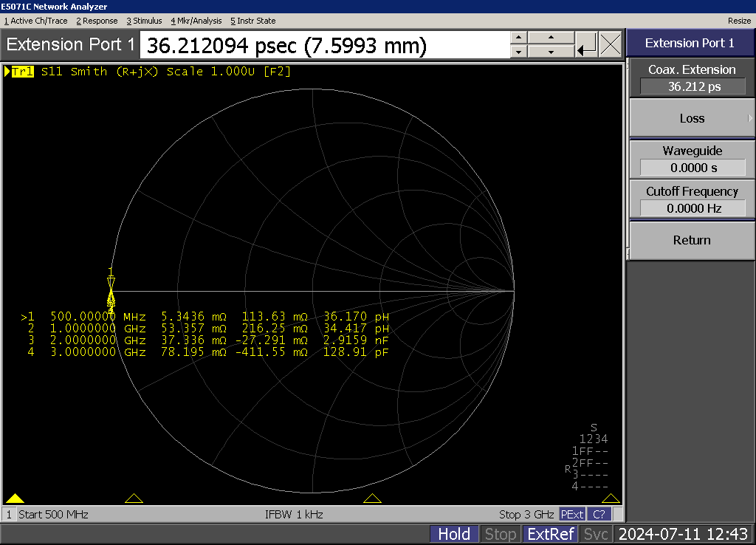Click the small down arrow stepper
756x545 pixels.
518,52
